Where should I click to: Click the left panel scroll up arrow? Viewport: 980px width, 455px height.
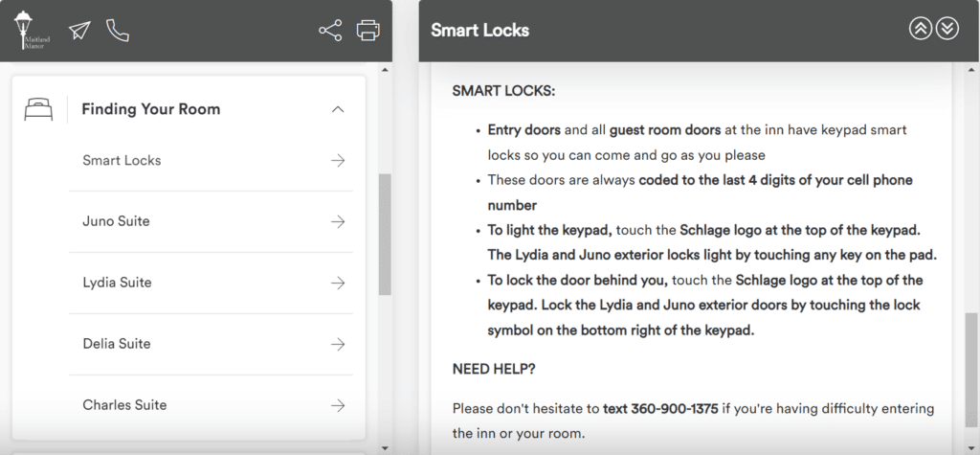pos(385,70)
